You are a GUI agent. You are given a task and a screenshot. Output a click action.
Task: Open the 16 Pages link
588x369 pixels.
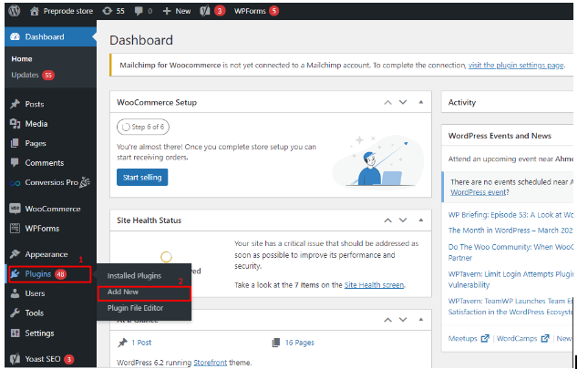[x=300, y=343]
